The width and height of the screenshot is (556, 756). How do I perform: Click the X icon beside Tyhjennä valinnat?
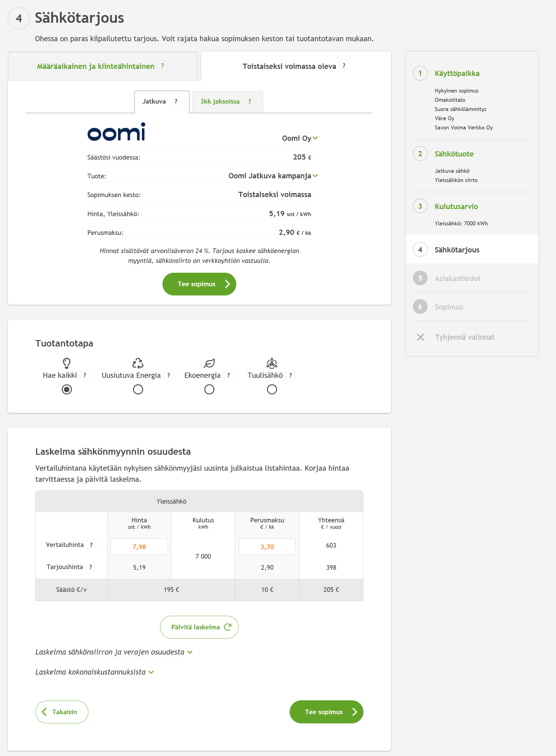(x=420, y=337)
